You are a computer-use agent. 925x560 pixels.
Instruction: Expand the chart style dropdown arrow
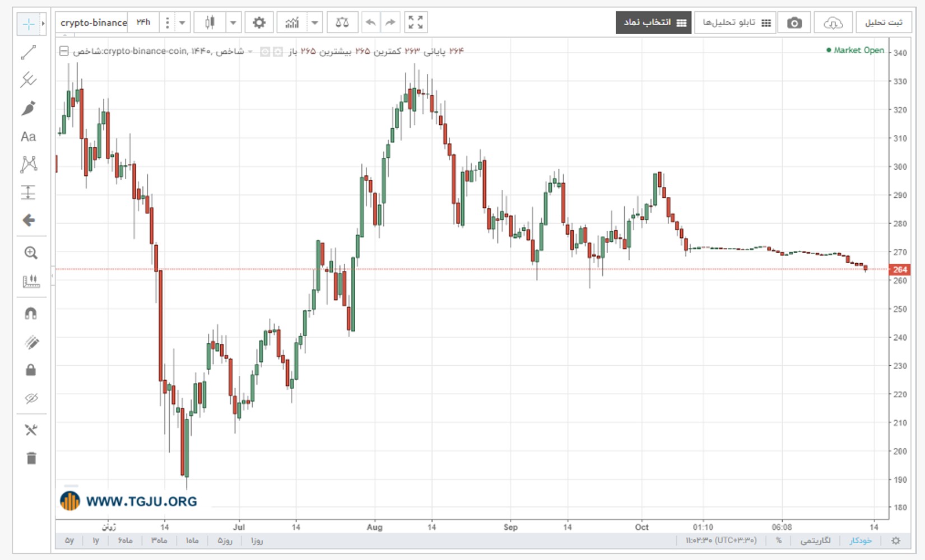pyautogui.click(x=234, y=23)
